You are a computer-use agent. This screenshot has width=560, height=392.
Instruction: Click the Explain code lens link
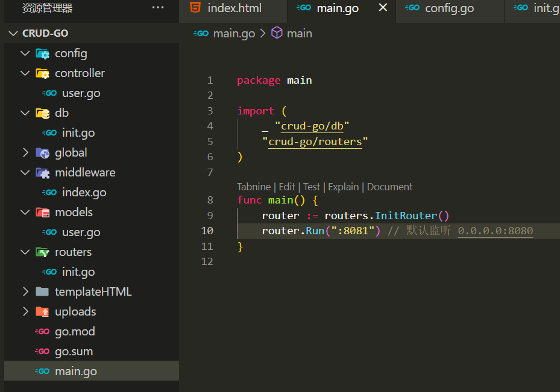(x=343, y=187)
